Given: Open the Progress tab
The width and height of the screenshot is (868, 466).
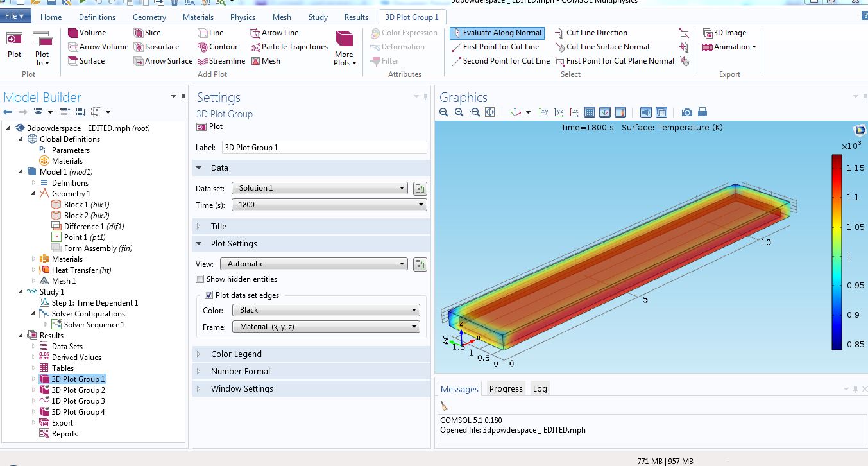Looking at the screenshot, I should tap(506, 389).
